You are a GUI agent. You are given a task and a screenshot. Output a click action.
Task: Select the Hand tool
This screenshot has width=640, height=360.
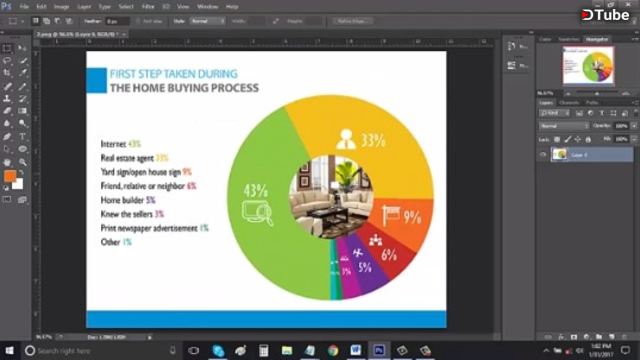click(7, 162)
